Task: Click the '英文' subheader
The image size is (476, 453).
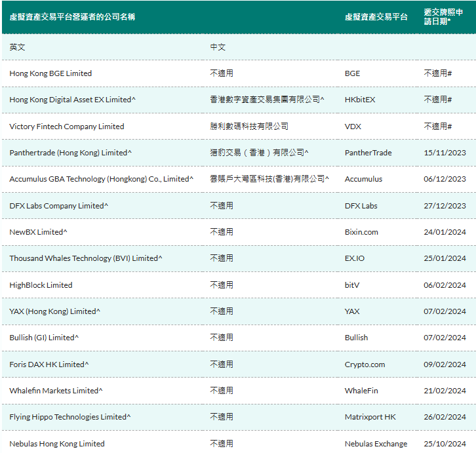Action: tap(17, 47)
